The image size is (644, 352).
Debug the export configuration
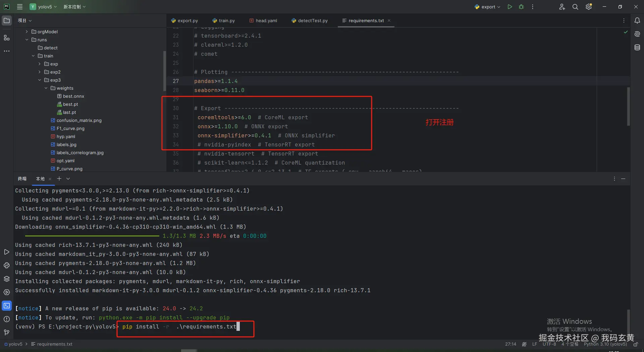pyautogui.click(x=521, y=7)
